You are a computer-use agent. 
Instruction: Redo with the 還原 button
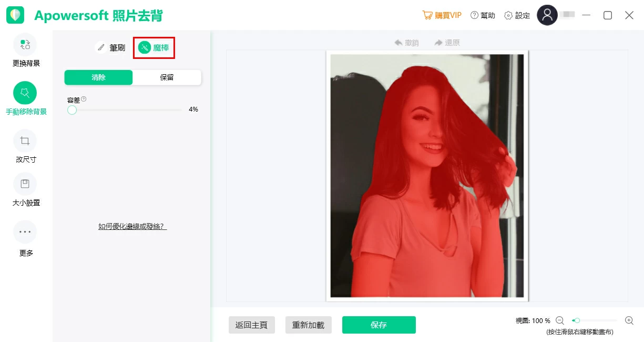(447, 43)
